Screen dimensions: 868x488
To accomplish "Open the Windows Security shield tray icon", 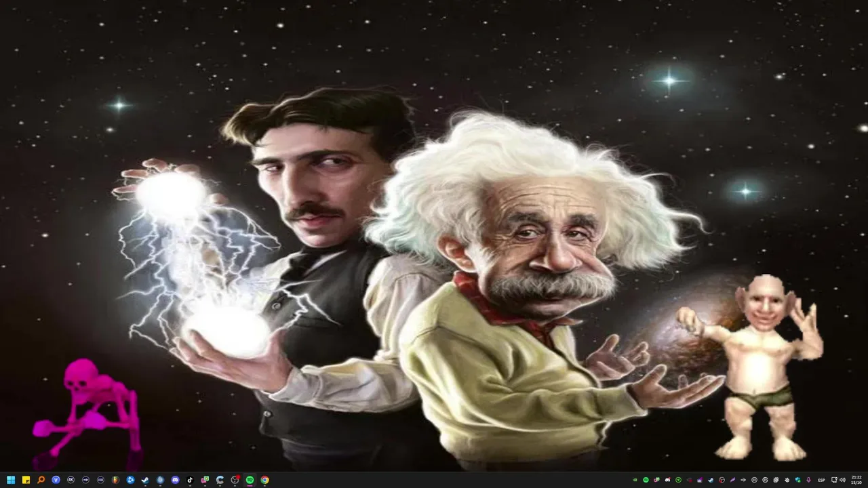I will pyautogui.click(x=797, y=480).
